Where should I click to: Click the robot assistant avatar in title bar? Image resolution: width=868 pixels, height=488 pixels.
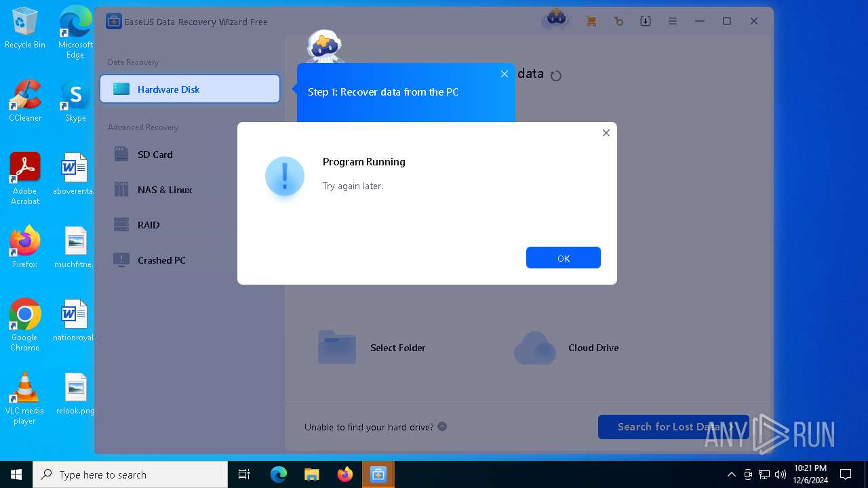coord(556,19)
